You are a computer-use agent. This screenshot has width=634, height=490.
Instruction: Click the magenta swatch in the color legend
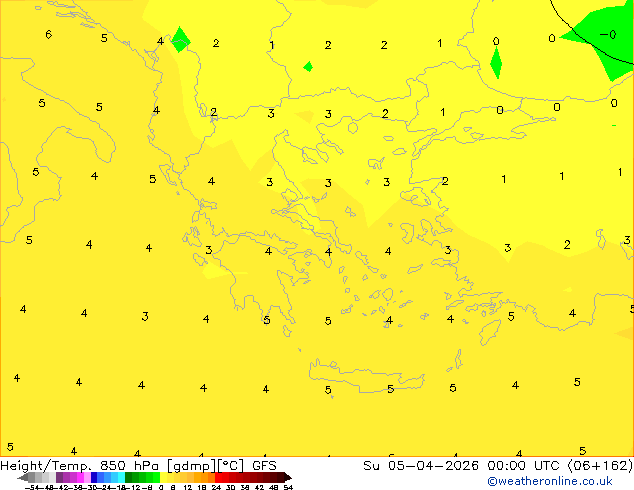coord(80,477)
